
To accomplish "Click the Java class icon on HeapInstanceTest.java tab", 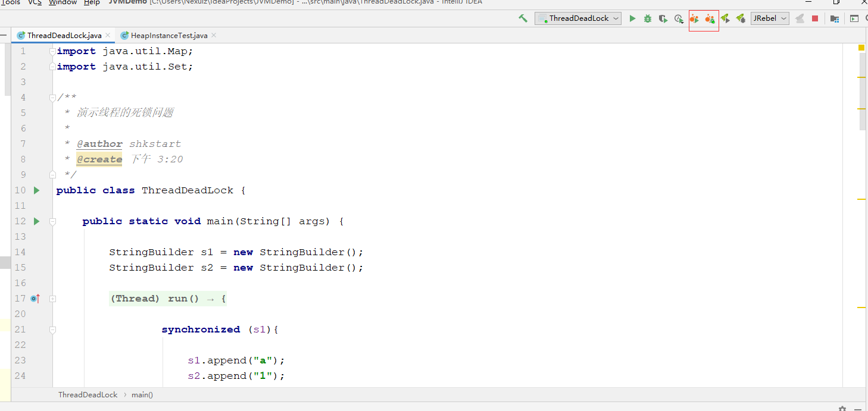I will coord(124,36).
